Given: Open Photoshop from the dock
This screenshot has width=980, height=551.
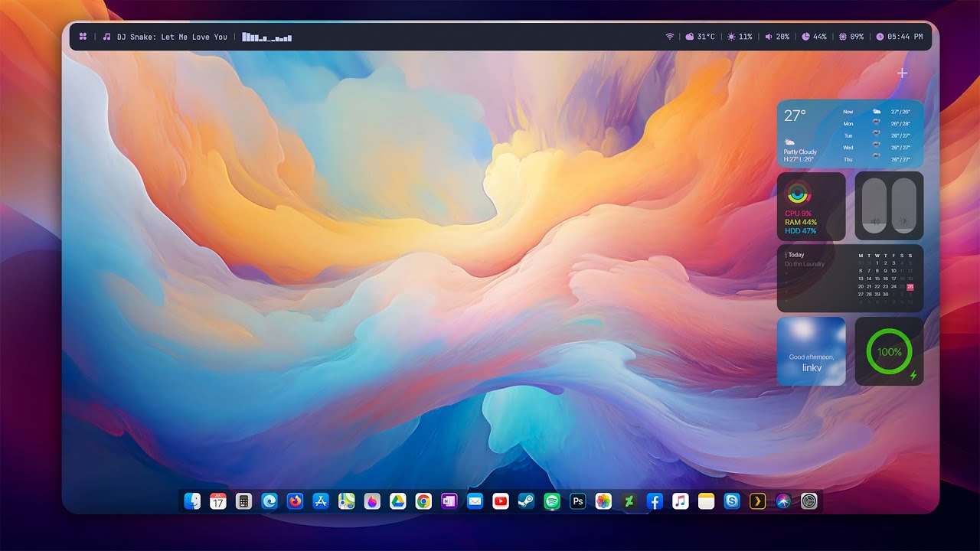Looking at the screenshot, I should click(578, 501).
